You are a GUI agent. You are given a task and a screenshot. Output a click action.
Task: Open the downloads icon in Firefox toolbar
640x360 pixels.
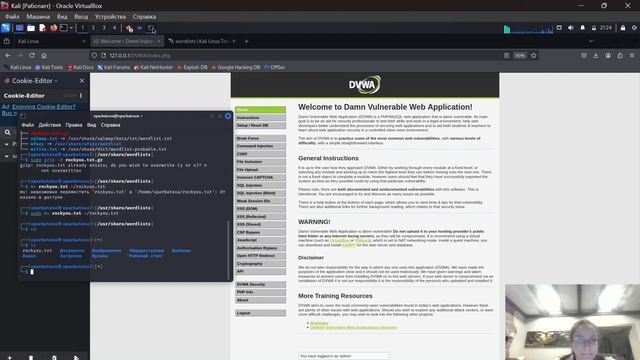click(596, 56)
